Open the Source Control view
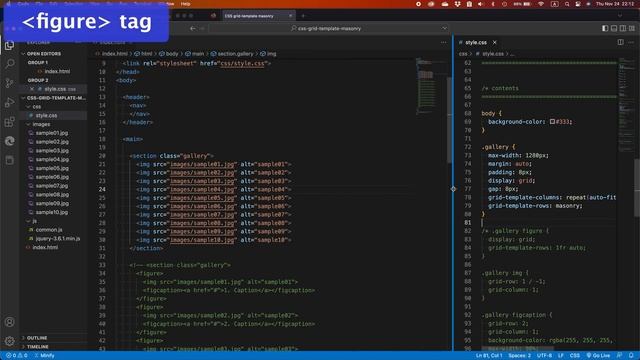This screenshot has height=360, width=640. tap(9, 83)
